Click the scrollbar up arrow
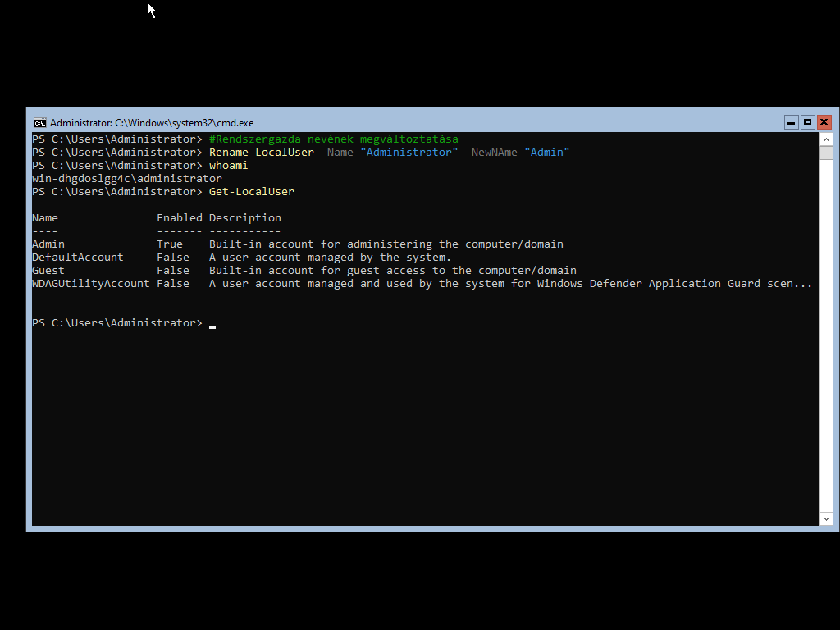Viewport: 840px width, 630px height. click(826, 139)
